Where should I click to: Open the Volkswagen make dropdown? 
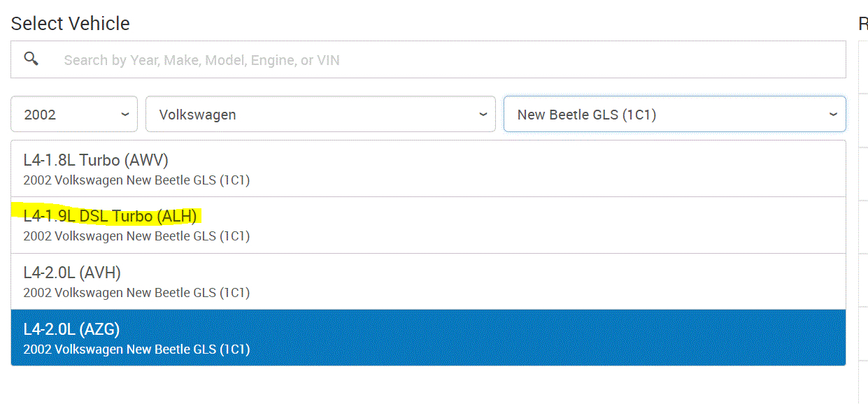(x=320, y=114)
